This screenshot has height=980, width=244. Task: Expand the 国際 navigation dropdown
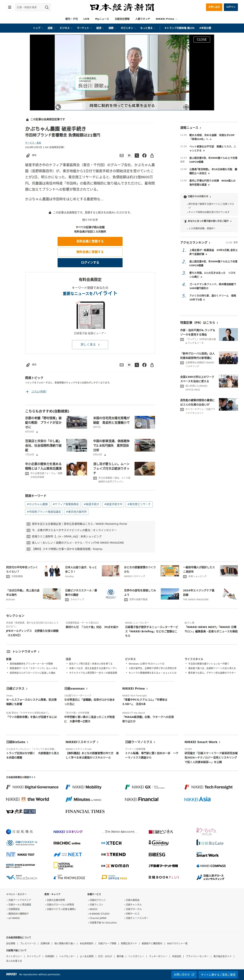112,28
